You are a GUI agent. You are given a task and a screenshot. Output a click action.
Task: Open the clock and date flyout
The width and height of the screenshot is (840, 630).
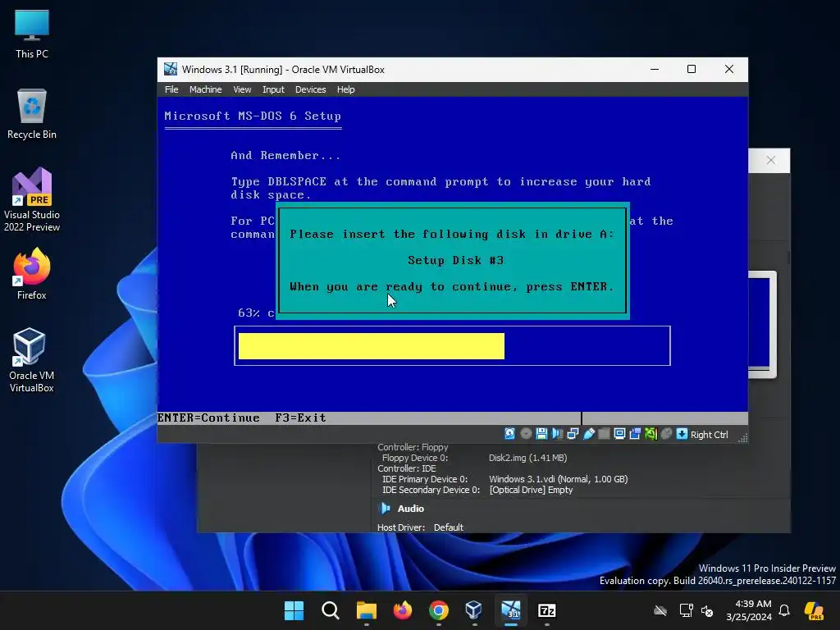pyautogui.click(x=749, y=610)
